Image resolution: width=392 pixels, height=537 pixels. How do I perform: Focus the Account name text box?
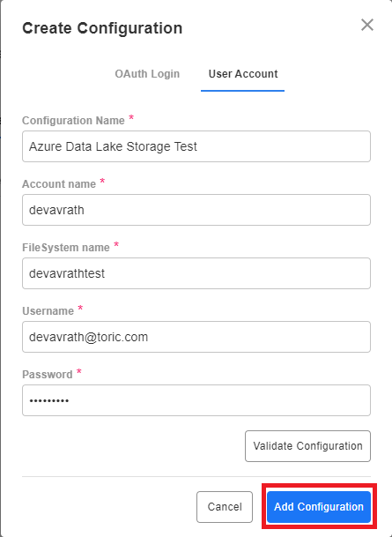point(196,210)
